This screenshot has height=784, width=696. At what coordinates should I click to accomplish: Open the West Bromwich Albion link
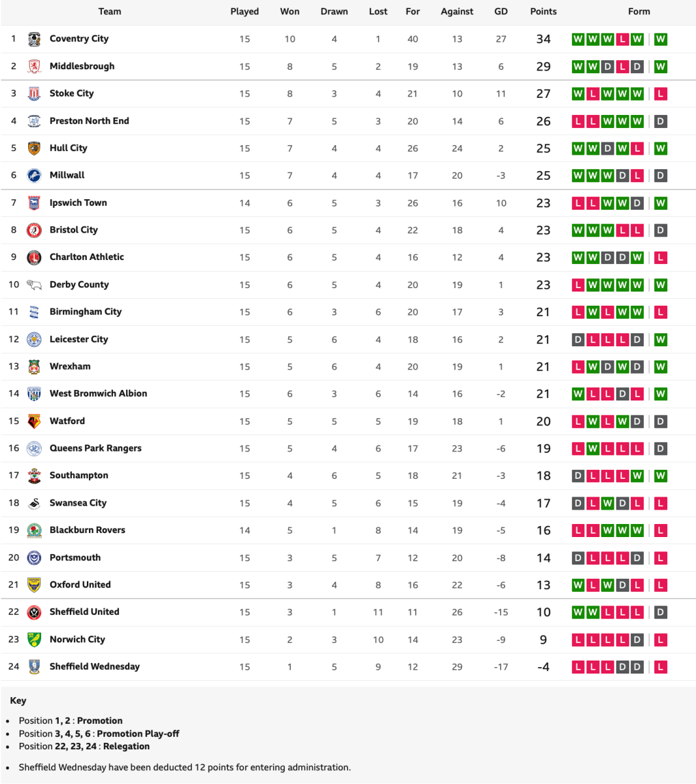tap(98, 393)
